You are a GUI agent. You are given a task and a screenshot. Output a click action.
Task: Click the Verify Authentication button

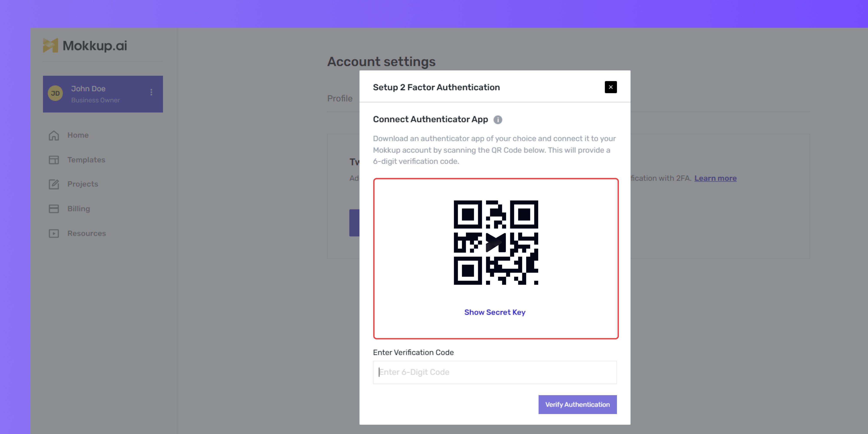[x=577, y=404]
